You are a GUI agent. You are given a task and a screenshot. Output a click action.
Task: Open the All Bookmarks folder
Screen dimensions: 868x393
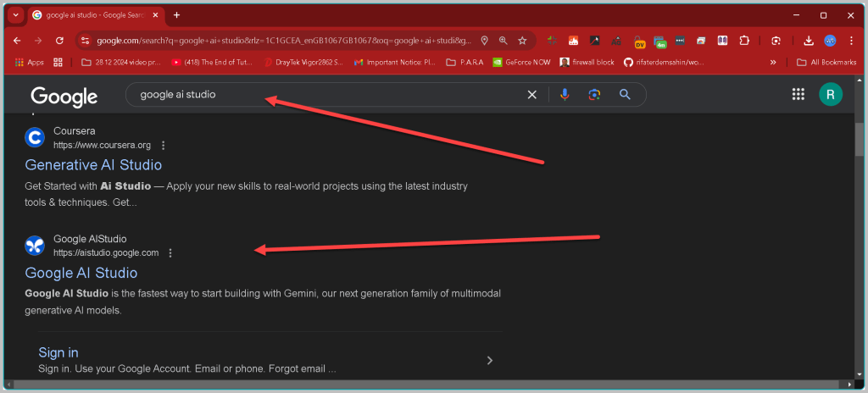point(826,62)
